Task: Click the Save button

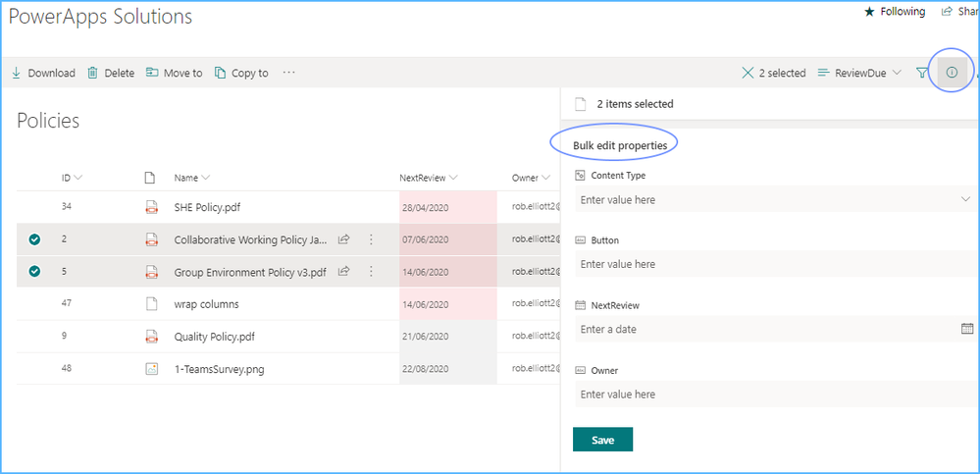Action: (602, 440)
